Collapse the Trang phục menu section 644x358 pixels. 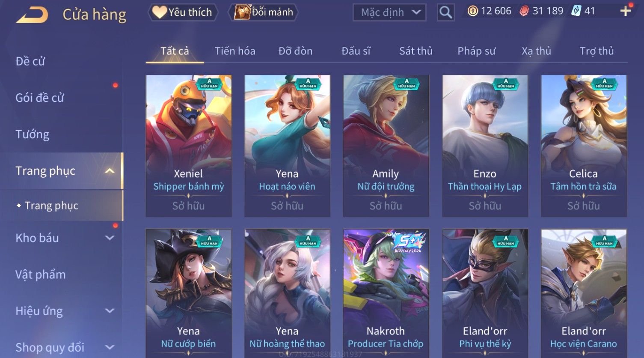coord(110,171)
